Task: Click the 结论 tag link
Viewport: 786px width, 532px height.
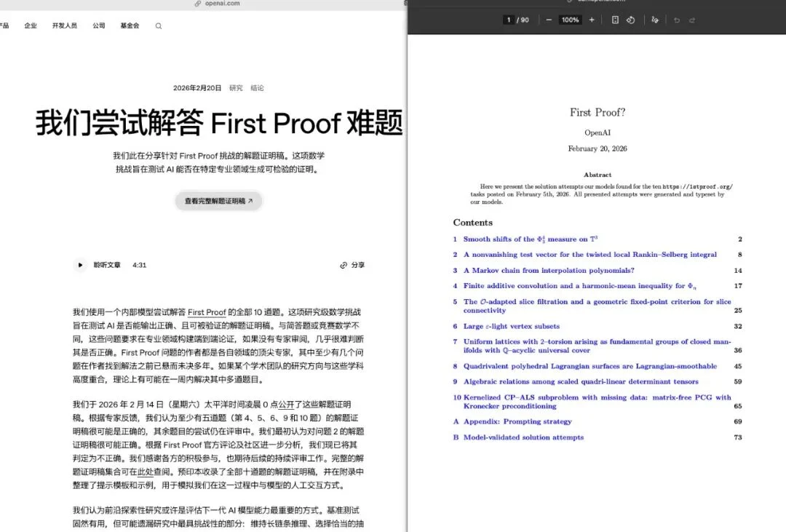Action: (257, 88)
